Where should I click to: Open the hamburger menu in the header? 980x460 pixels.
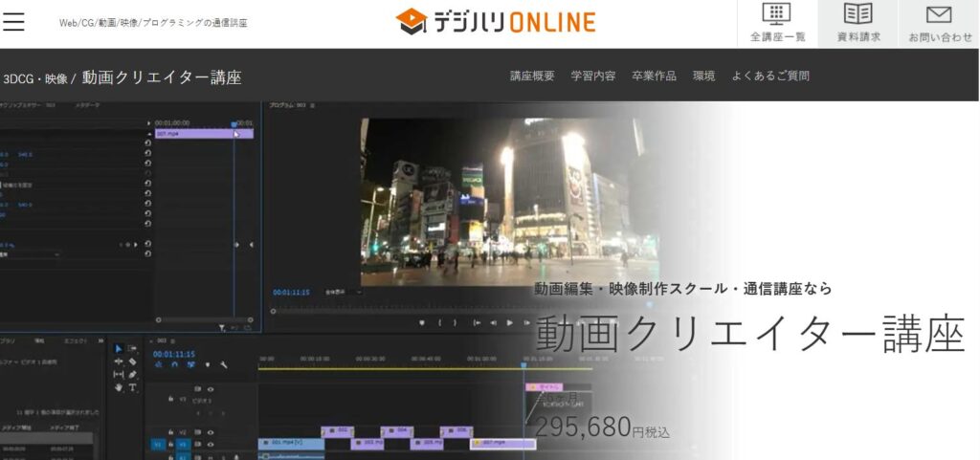point(14,21)
